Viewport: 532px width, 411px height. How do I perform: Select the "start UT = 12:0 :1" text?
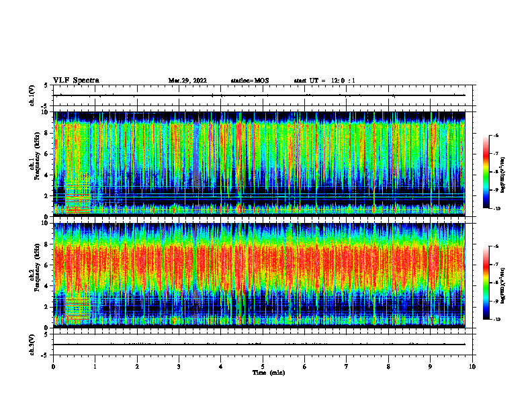tap(324, 81)
